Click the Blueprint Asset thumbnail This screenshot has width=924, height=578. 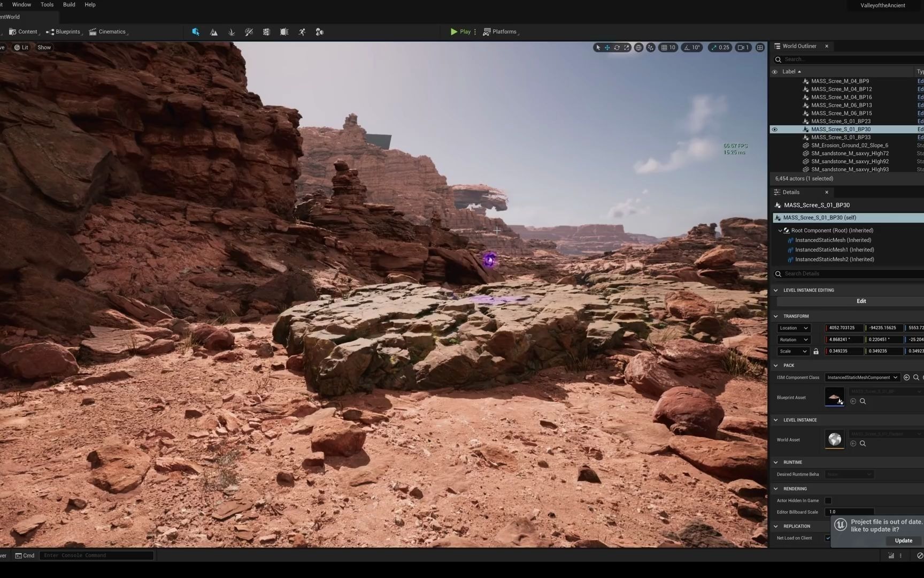point(835,397)
